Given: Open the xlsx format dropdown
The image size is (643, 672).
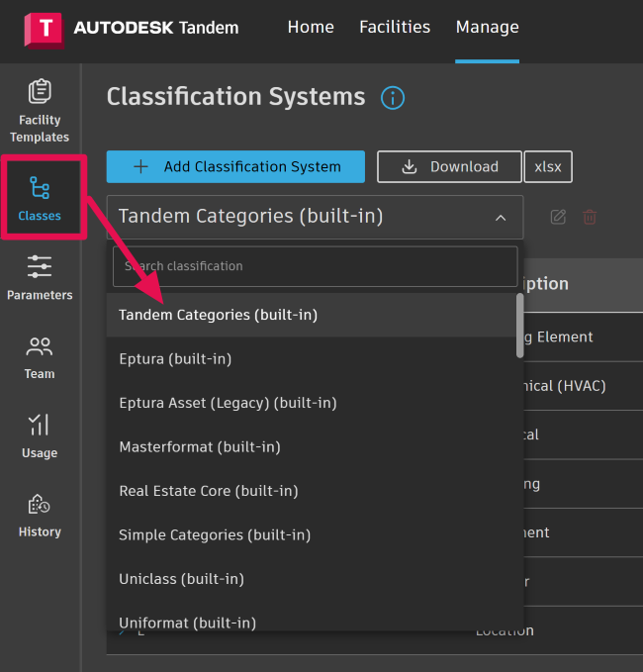Looking at the screenshot, I should [x=548, y=166].
